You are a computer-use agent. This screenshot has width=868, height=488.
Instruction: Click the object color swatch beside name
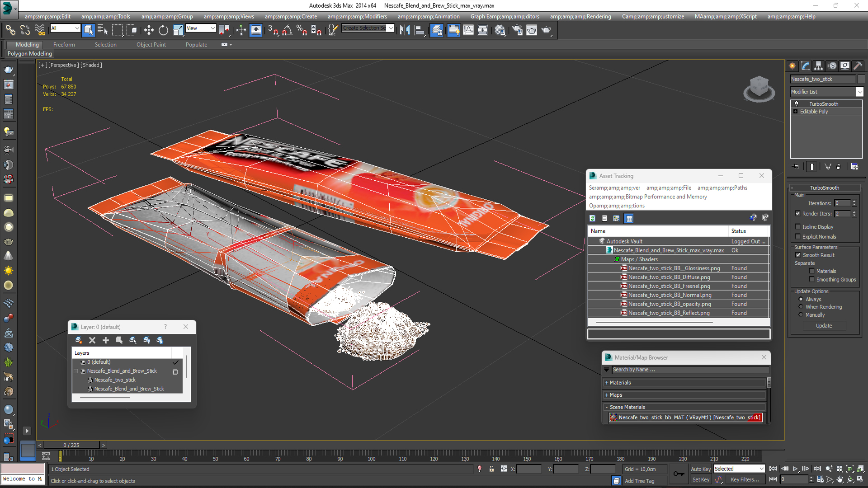click(861, 79)
